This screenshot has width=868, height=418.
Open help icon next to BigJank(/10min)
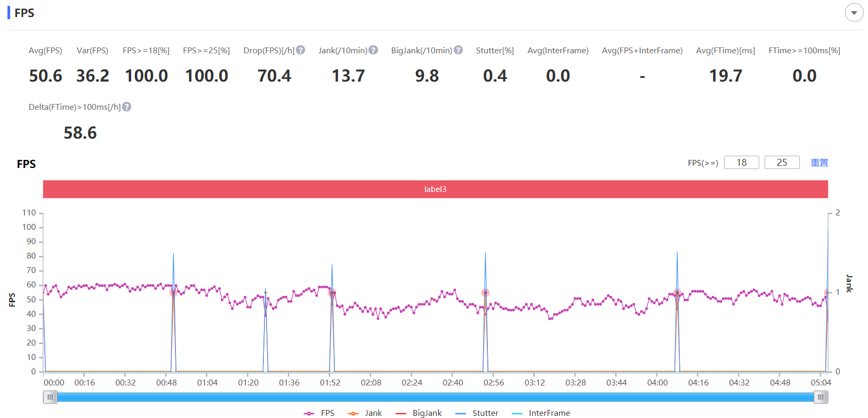[458, 50]
